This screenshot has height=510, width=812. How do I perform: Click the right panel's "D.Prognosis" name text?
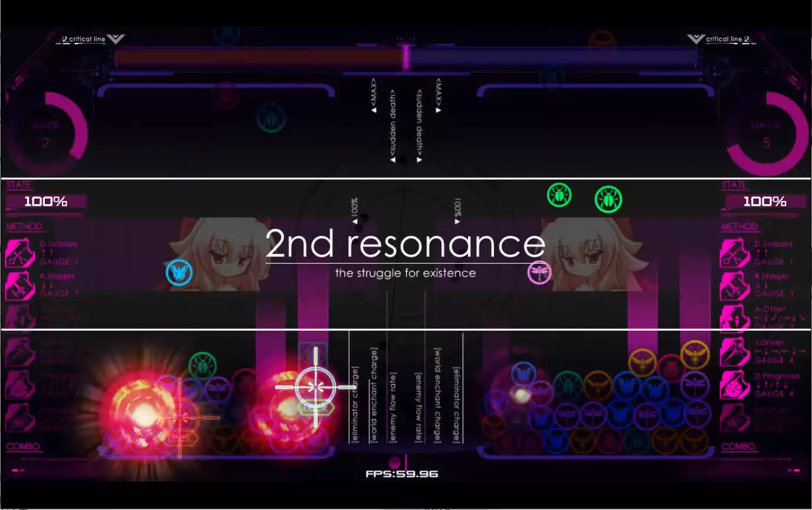(x=778, y=376)
